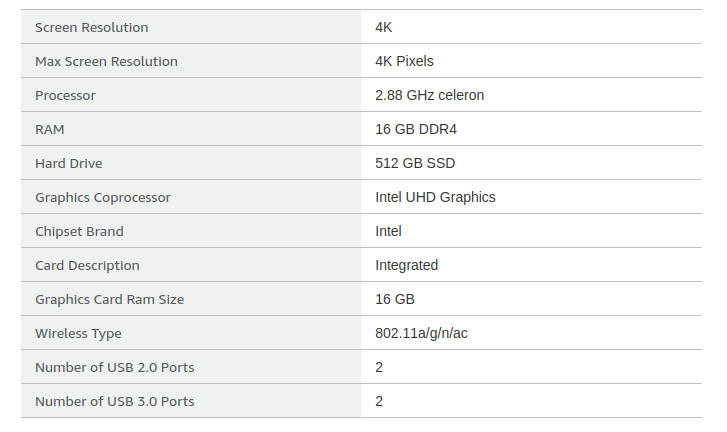Click the Wireless Type label
The width and height of the screenshot is (727, 432).
pyautogui.click(x=78, y=333)
